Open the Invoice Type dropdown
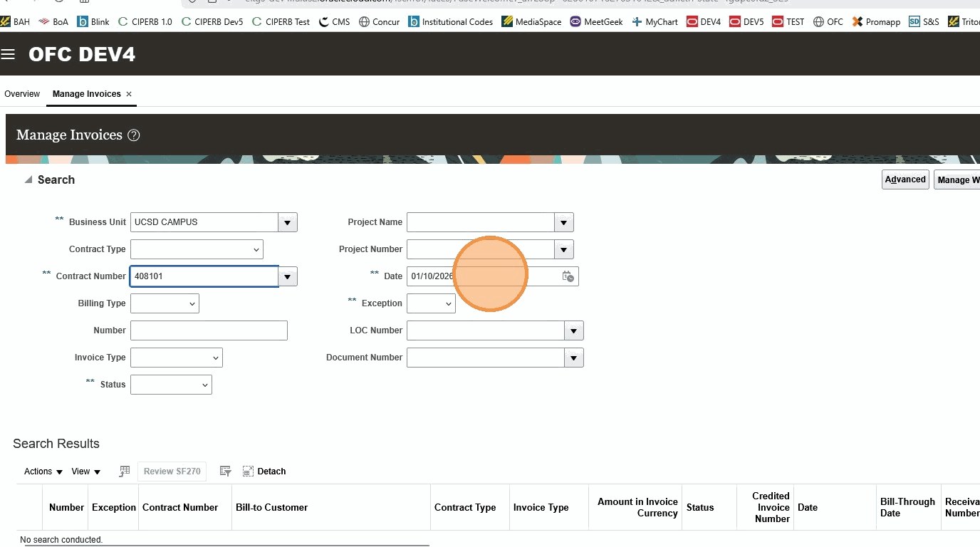 pyautogui.click(x=177, y=358)
